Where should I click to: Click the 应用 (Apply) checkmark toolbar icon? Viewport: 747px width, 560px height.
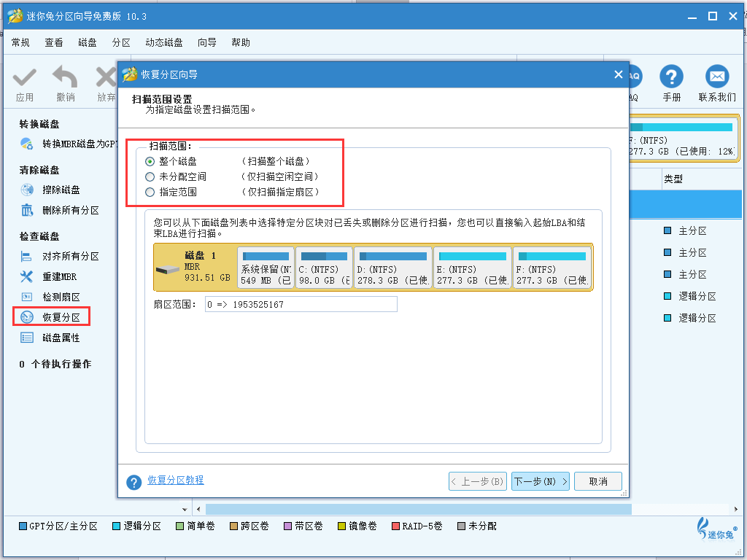pos(24,77)
